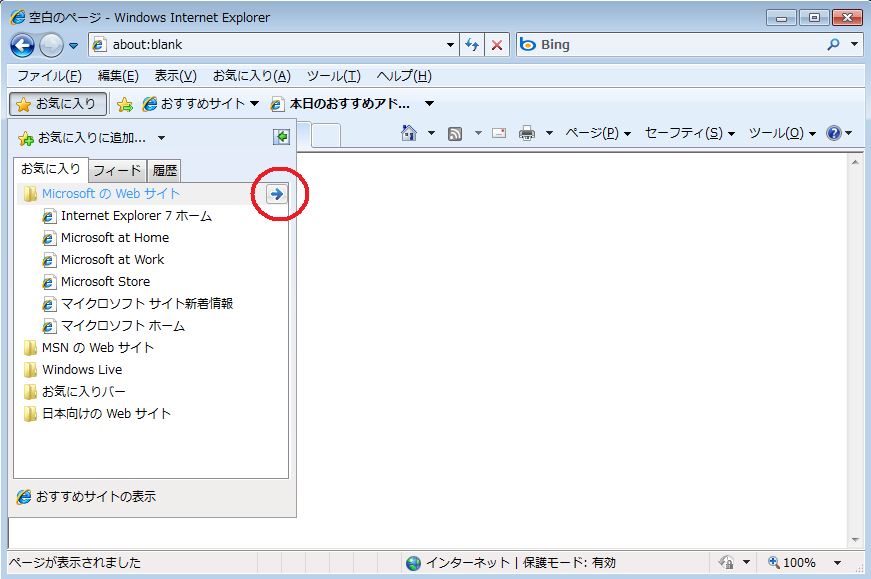This screenshot has width=871, height=579.
Task: Switch to the フィード tab
Action: click(x=117, y=171)
